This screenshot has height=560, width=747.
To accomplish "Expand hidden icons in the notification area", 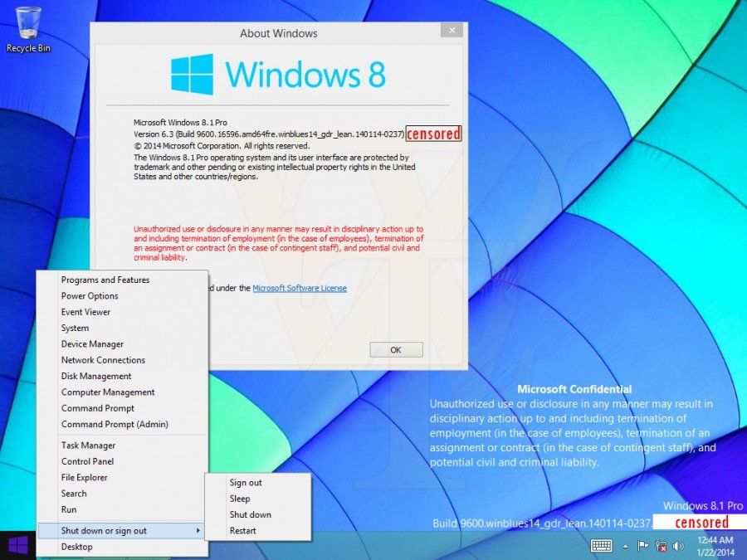I will pyautogui.click(x=625, y=547).
